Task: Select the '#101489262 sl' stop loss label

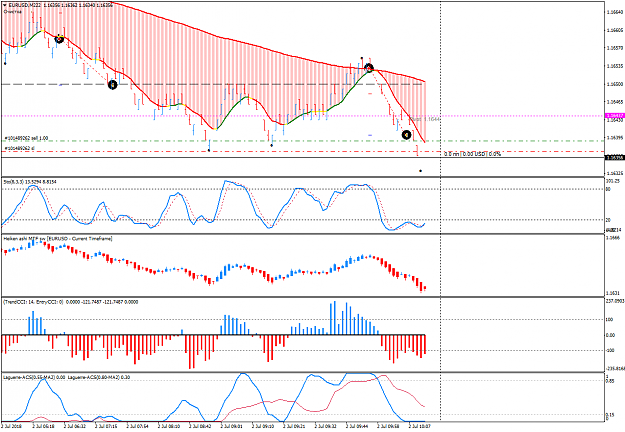Action: tap(19, 148)
